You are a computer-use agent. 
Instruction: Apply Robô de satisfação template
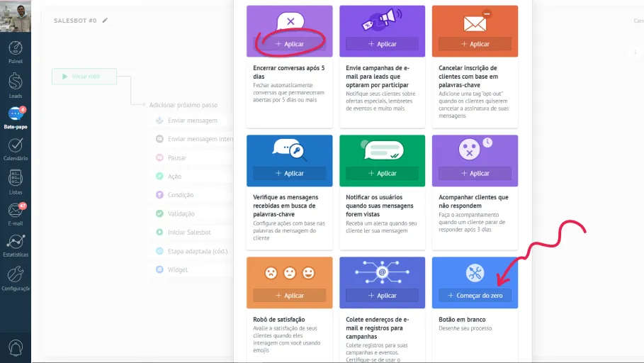[290, 296]
